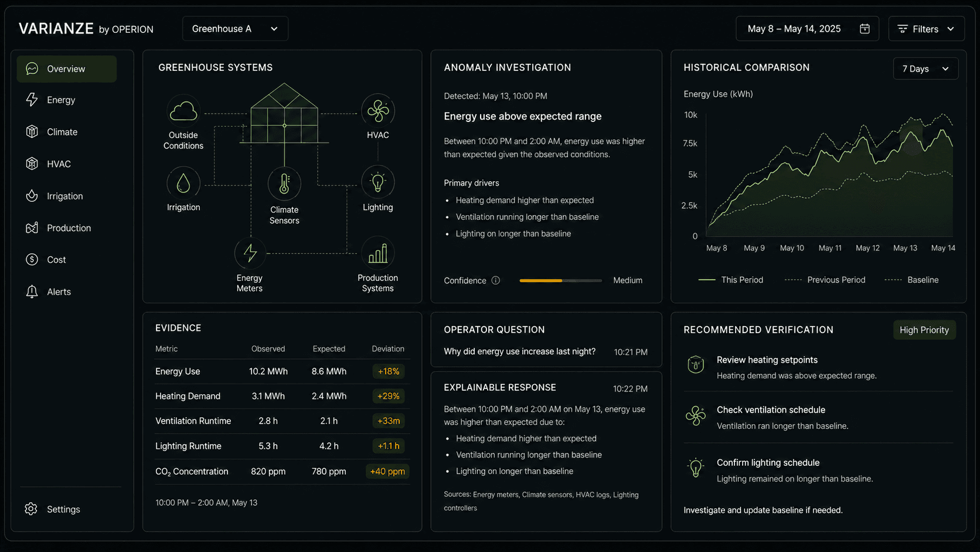This screenshot has width=980, height=552.
Task: Click the Irrigation droplet icon in diagram
Action: (x=183, y=183)
